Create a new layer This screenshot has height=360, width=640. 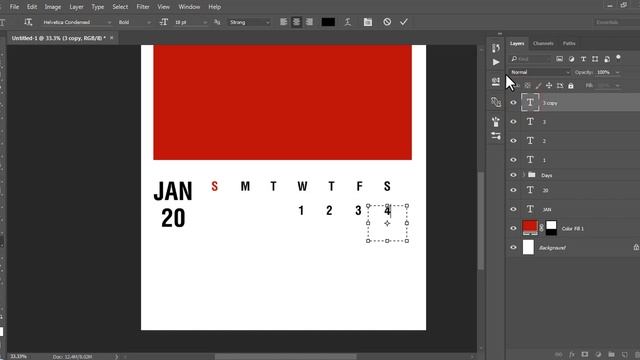click(624, 355)
